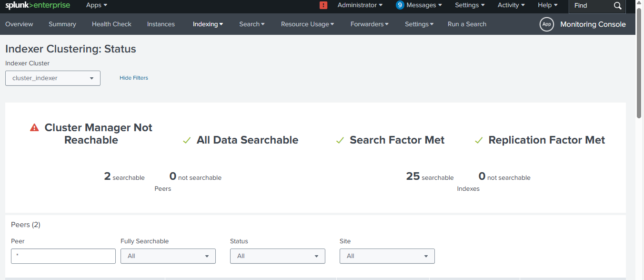
Task: Open the Indexing menu
Action: [208, 24]
